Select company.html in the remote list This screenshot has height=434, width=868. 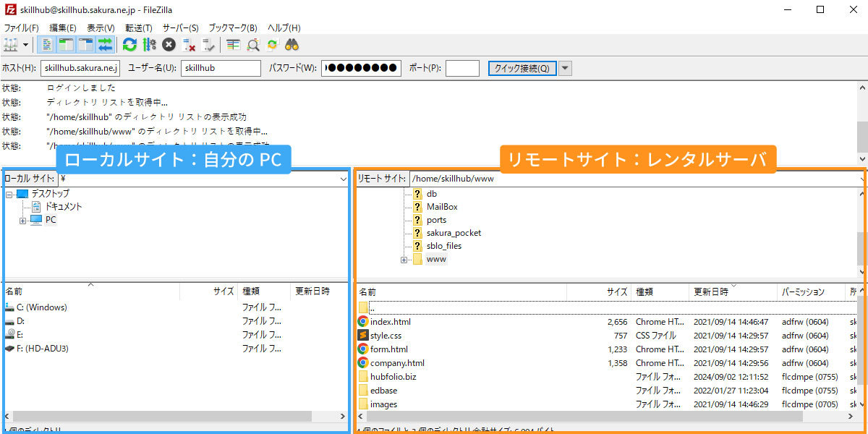click(397, 363)
